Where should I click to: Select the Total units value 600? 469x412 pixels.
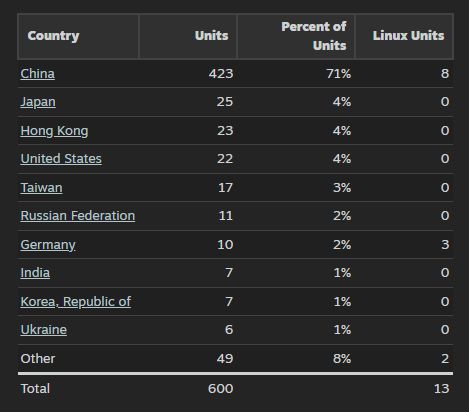(220, 389)
